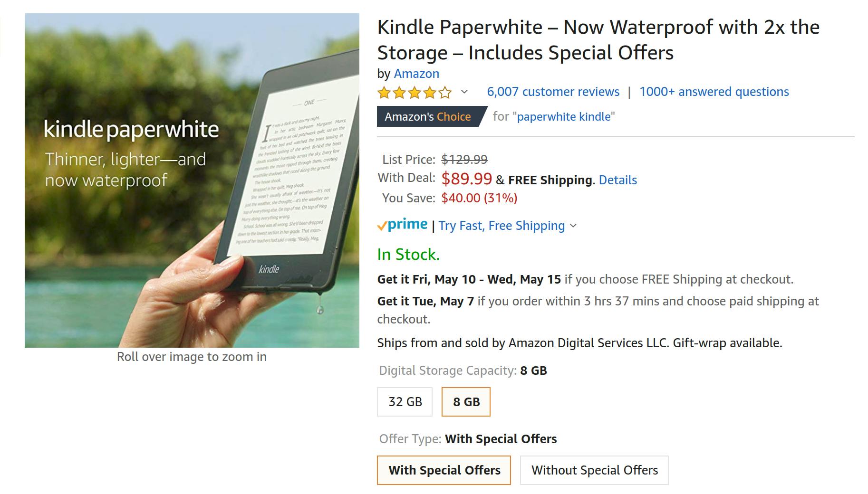Viewport: 868px width, 494px height.
Task: Expand the Try Fast, Free Shipping chevron
Action: pos(573,226)
